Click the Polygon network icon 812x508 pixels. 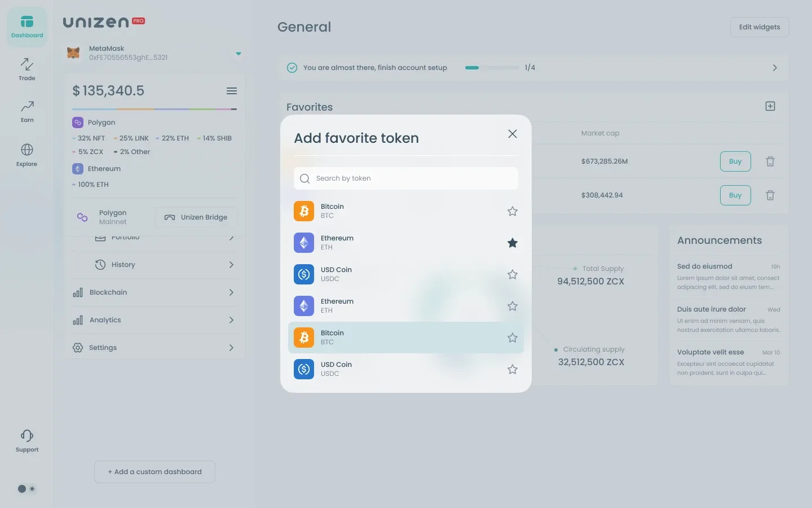point(78,122)
